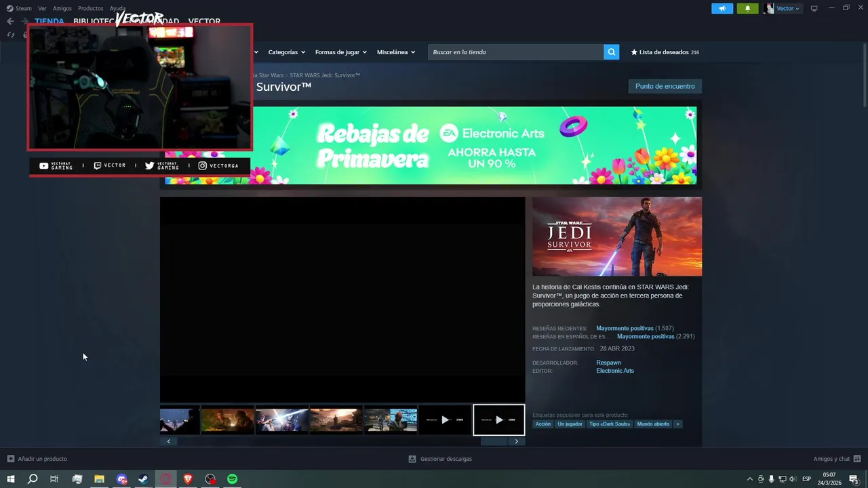
Task: Click the Amigos y chat icon
Action: coord(857,459)
